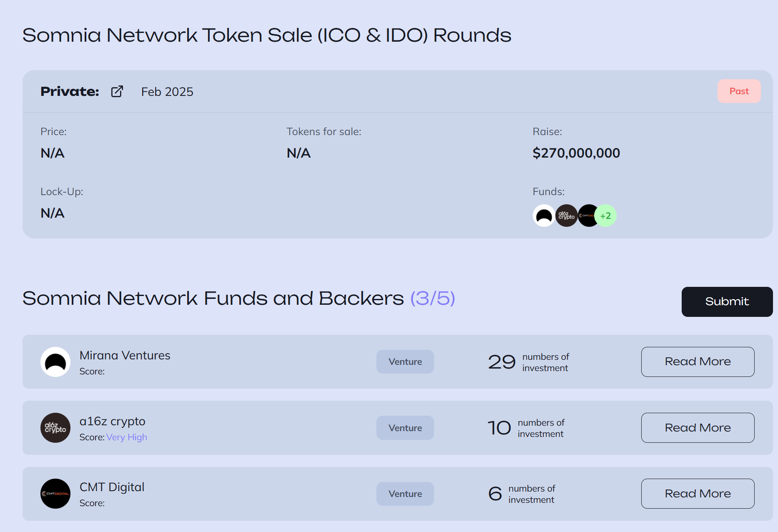This screenshot has height=532, width=778.
Task: Click Read More for Mirana Ventures
Action: pos(698,361)
